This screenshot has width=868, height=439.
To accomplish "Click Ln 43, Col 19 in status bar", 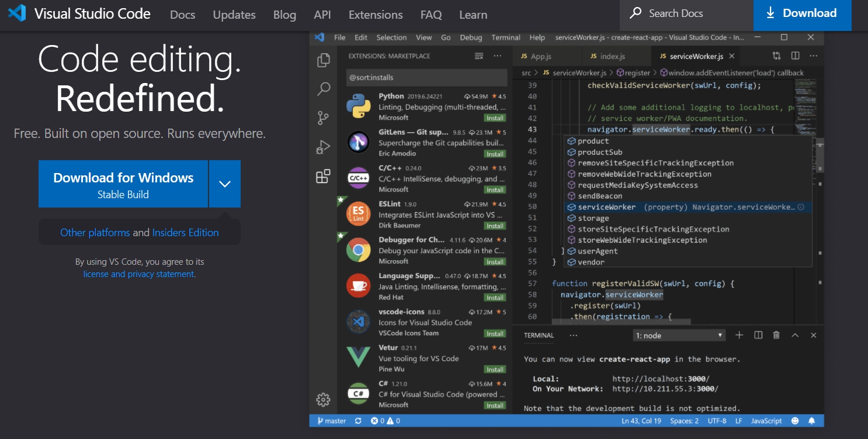I will pyautogui.click(x=641, y=421).
